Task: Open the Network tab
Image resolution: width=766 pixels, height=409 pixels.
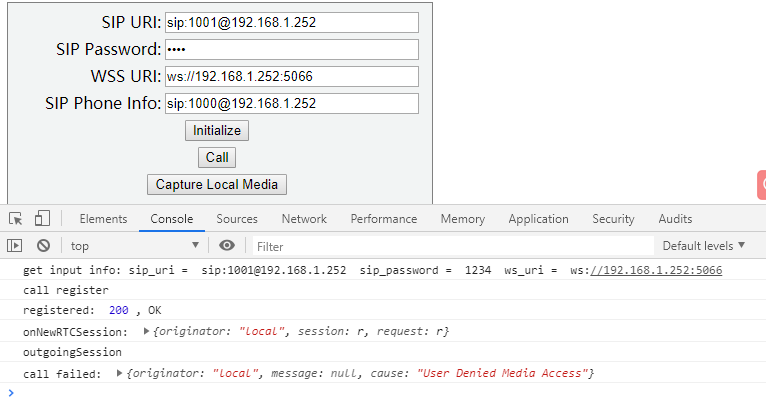Action: point(304,219)
